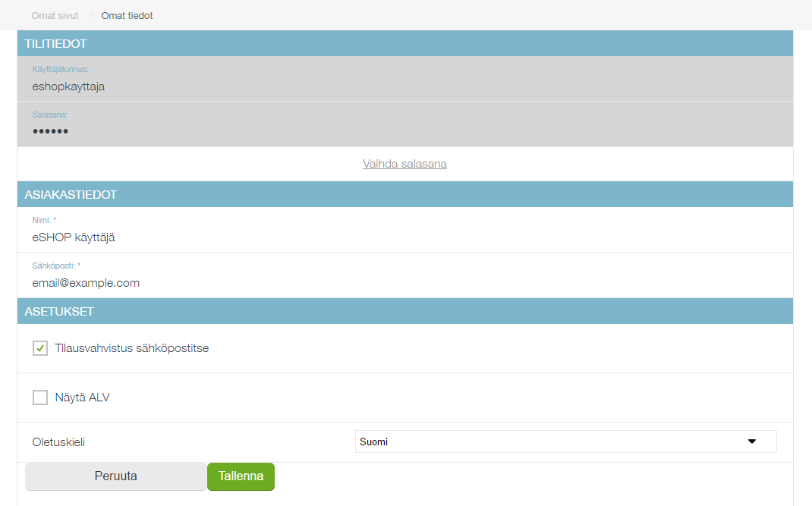The width and height of the screenshot is (812, 506).
Task: Focus the Nimi input field
Action: 404,237
